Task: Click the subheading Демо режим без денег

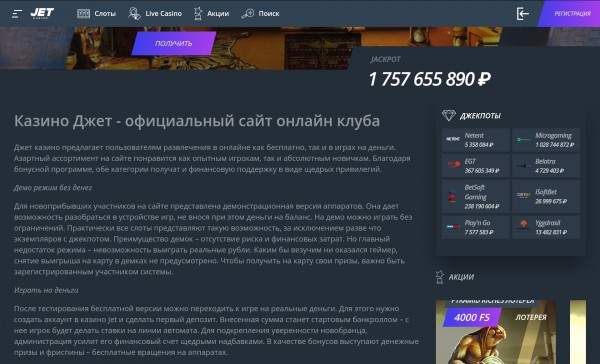Action: click(53, 188)
